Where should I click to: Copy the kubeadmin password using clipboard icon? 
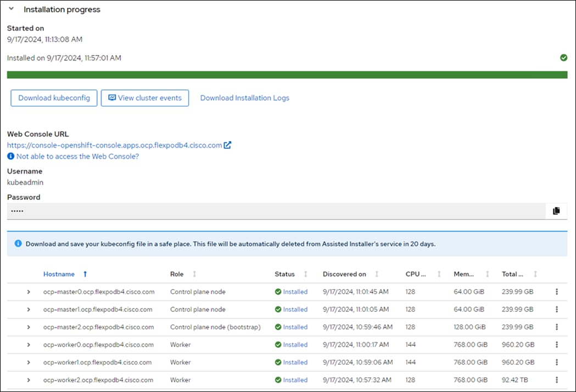coord(556,211)
